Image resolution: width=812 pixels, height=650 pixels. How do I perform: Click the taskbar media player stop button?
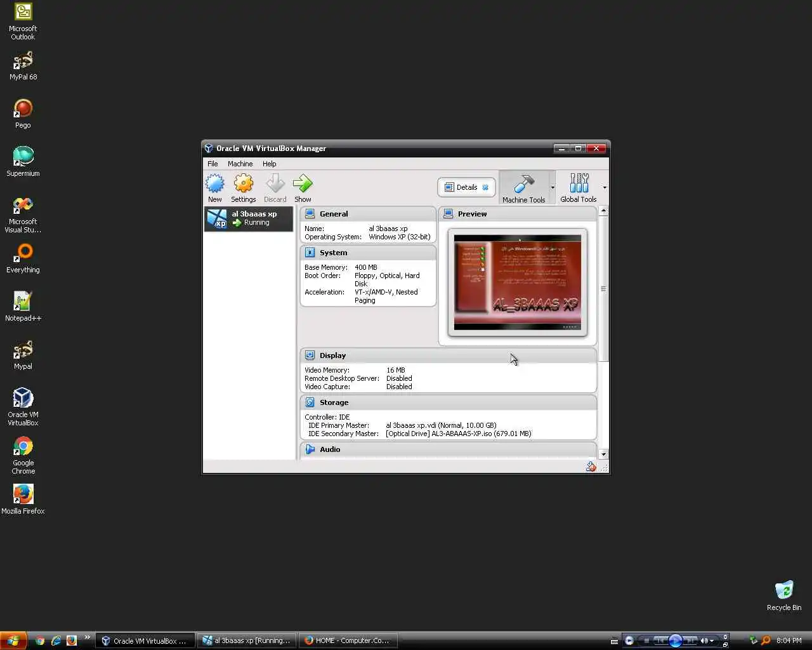pos(646,640)
